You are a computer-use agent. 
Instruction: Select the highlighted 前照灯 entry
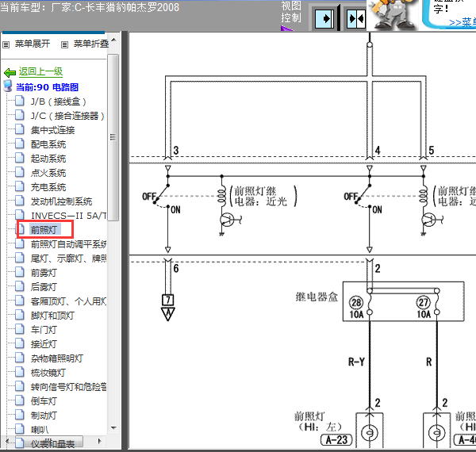coord(44,230)
